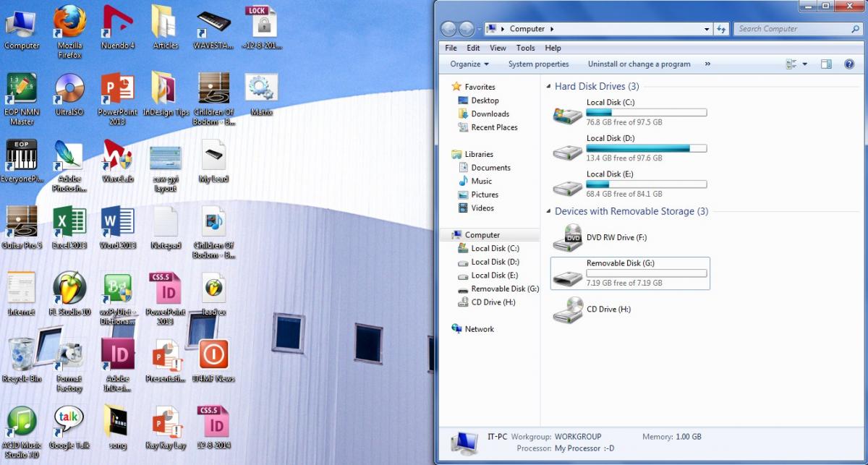Image resolution: width=868 pixels, height=465 pixels.
Task: Select Local Disk (E:) in navigation pane
Action: click(x=488, y=276)
